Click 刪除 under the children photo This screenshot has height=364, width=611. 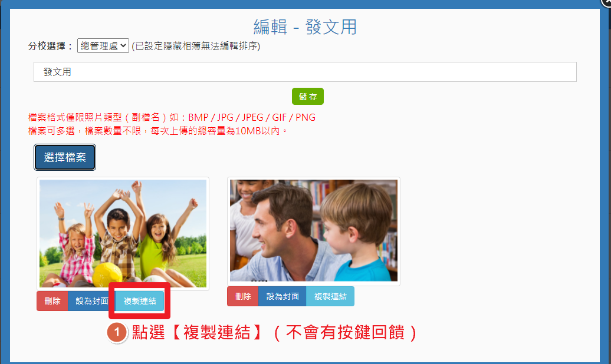click(x=52, y=301)
